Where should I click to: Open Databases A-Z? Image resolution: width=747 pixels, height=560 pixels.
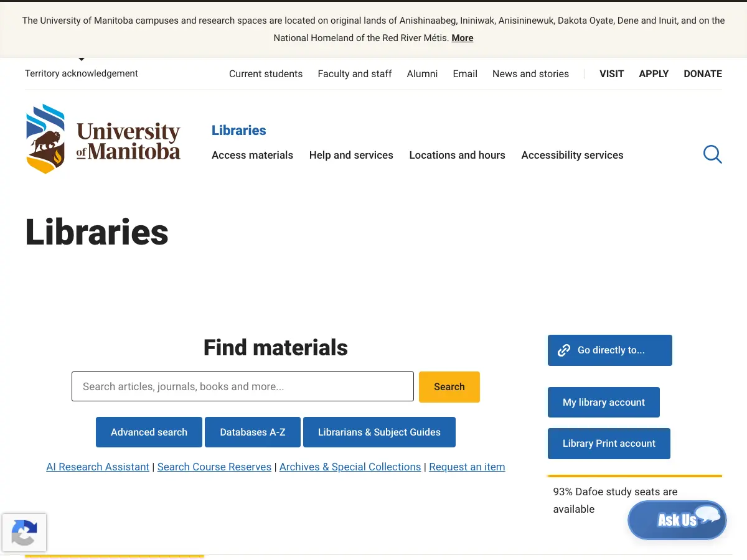tap(253, 432)
